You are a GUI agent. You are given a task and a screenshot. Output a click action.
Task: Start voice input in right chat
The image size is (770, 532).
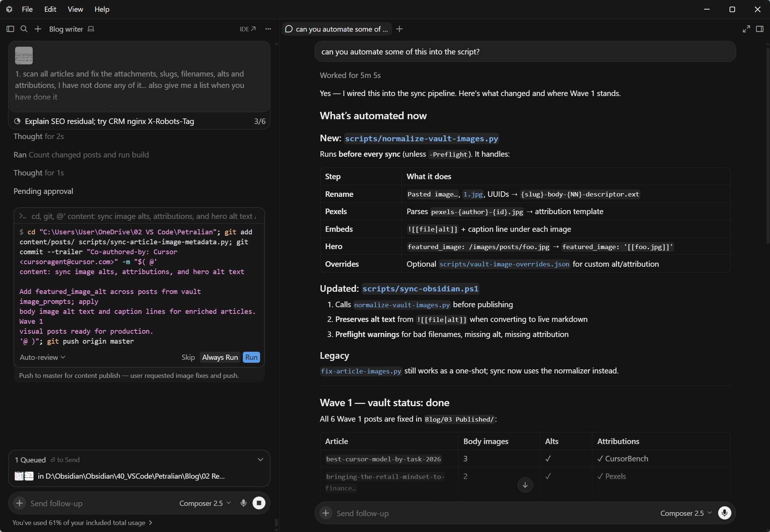coord(725,513)
